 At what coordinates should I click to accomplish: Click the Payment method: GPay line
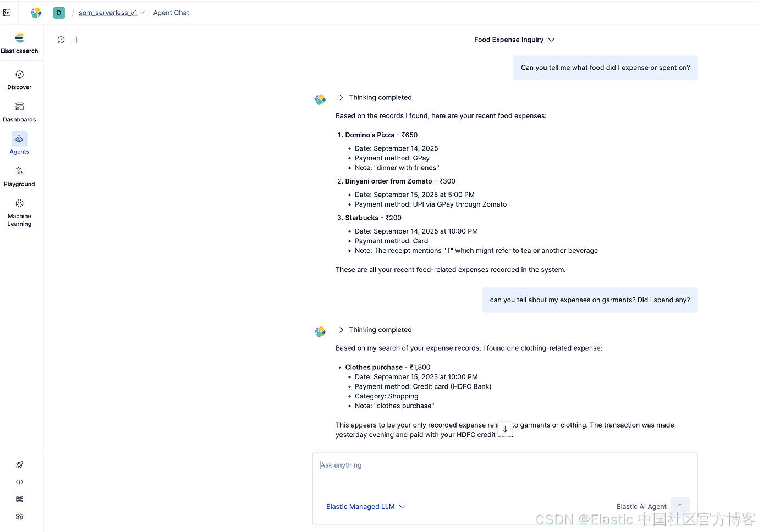pyautogui.click(x=392, y=158)
